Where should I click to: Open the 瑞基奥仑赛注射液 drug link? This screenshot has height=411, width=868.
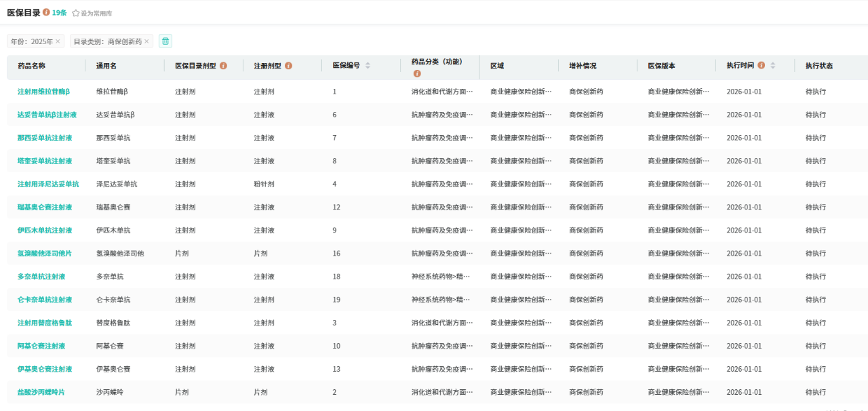click(x=45, y=207)
